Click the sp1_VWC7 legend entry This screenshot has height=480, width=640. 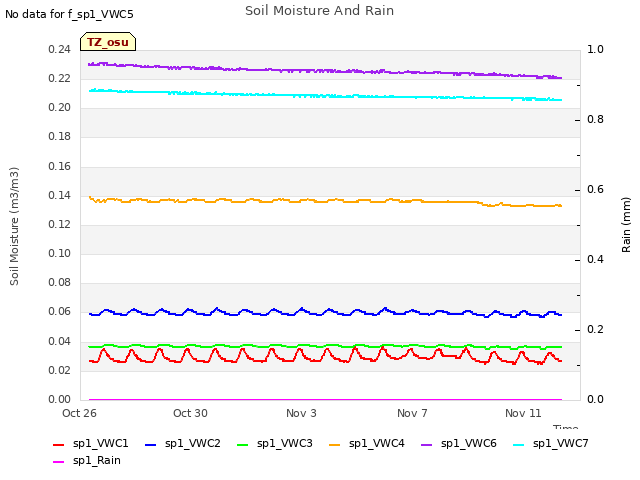551,444
